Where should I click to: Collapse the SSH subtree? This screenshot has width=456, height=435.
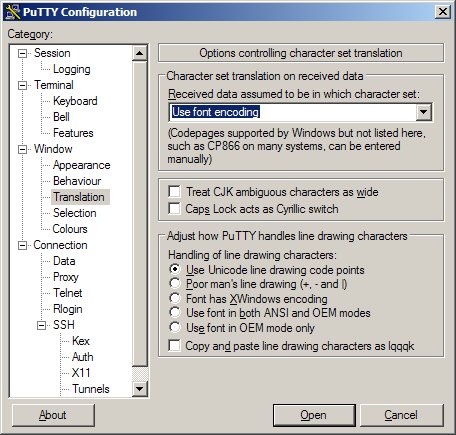(x=41, y=325)
